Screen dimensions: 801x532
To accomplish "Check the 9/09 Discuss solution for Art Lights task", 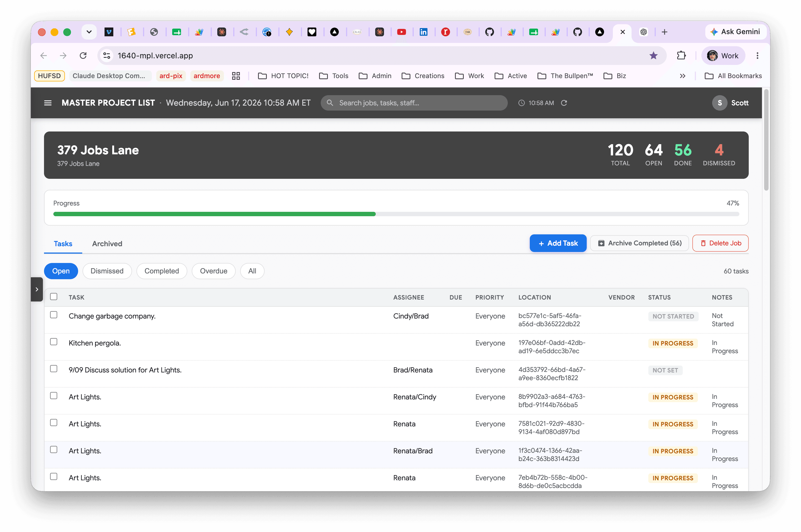I will [x=54, y=369].
